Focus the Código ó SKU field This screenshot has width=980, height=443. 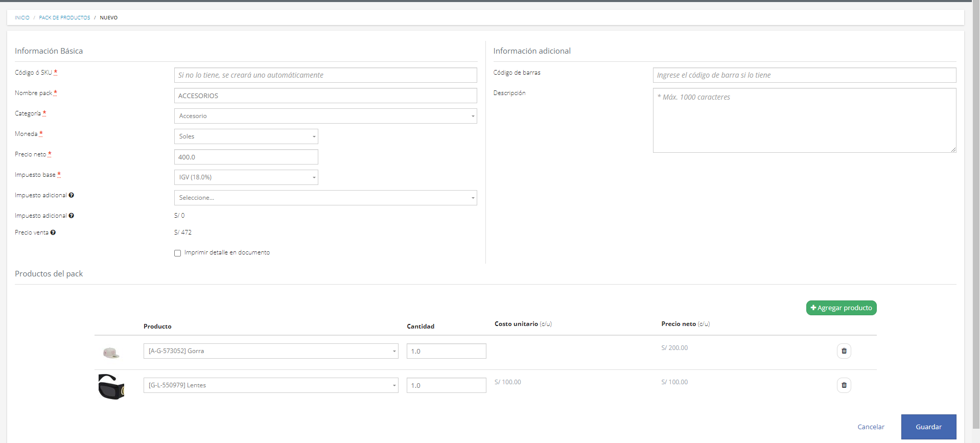(325, 75)
